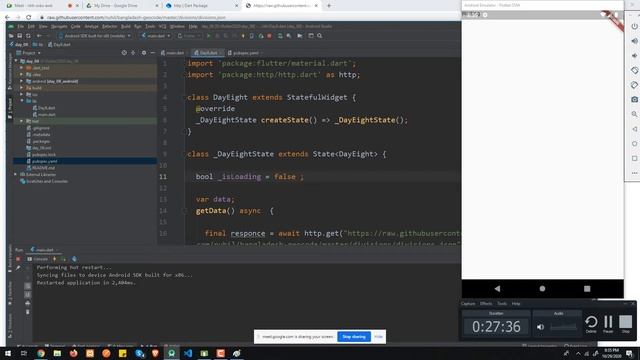The height and width of the screenshot is (360, 640).
Task: Open the File menu
Action: pyautogui.click(x=20, y=27)
